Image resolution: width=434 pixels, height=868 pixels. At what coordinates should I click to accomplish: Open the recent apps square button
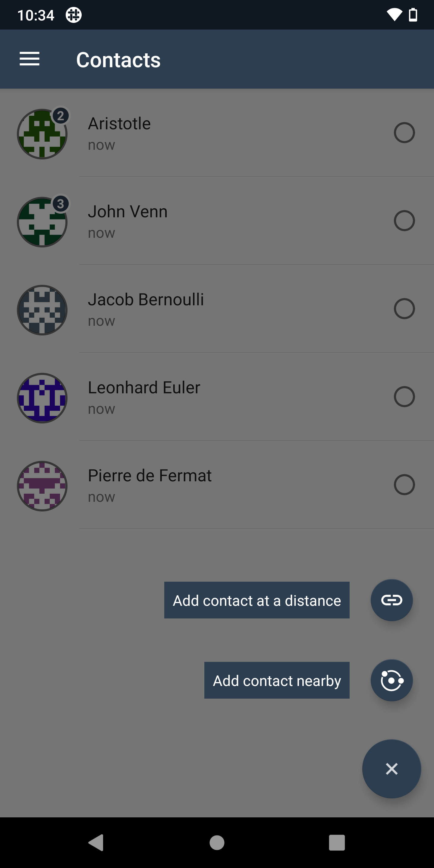coord(337,843)
